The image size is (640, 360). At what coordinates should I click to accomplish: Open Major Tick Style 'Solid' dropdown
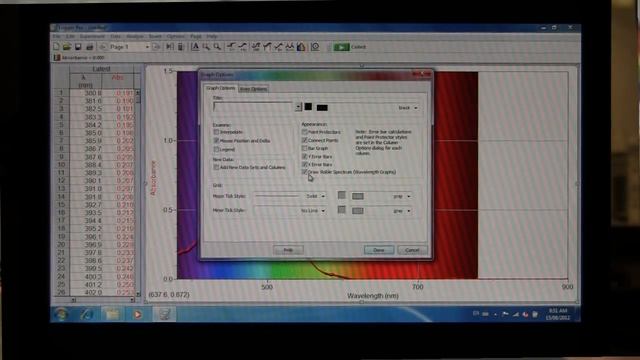pyautogui.click(x=323, y=196)
